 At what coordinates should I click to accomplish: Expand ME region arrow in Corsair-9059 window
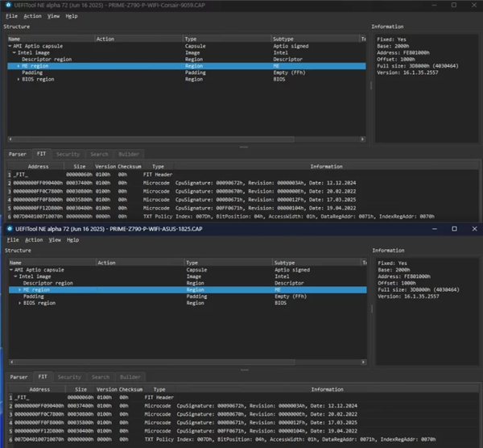(x=19, y=65)
